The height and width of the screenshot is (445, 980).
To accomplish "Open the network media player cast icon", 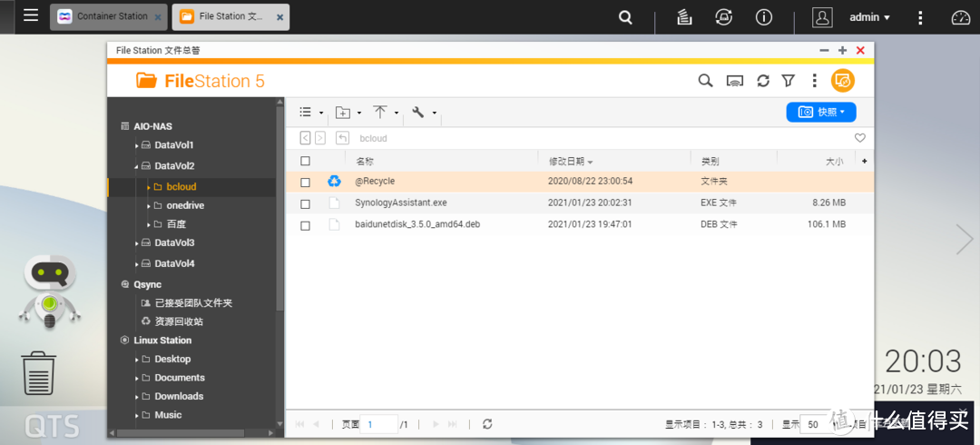I will coord(734,81).
